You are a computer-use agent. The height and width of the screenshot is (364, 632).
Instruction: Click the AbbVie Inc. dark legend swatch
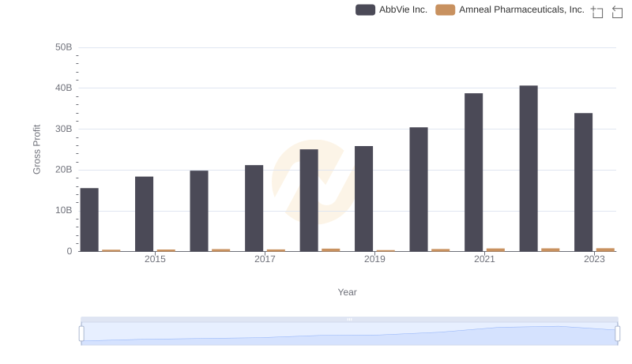tap(365, 9)
